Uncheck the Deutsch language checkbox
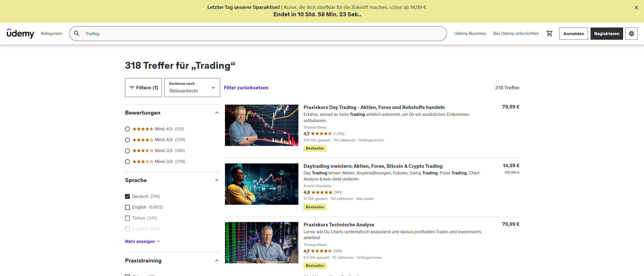The width and height of the screenshot is (644, 276). [128, 197]
